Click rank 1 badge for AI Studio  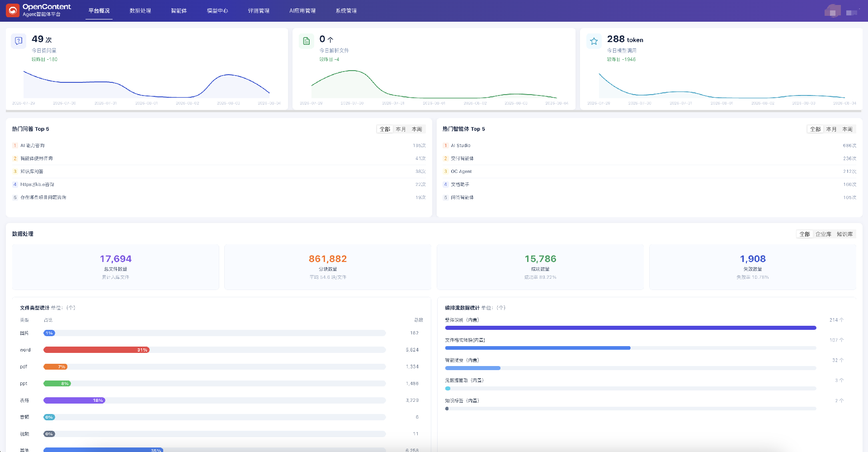pos(445,146)
